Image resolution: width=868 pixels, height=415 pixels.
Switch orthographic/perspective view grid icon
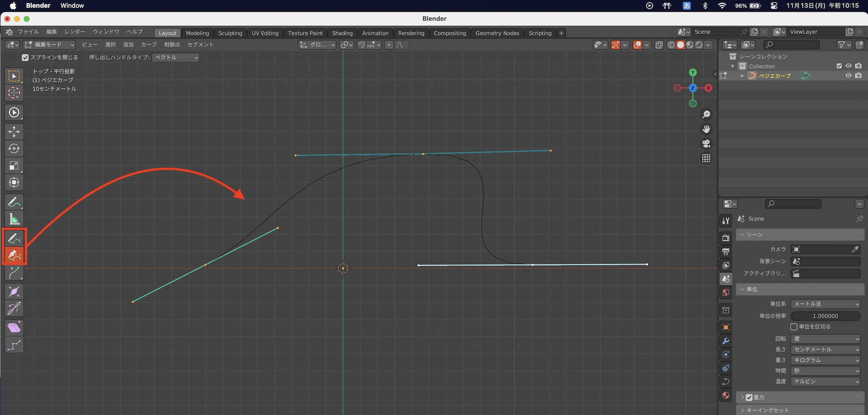tap(706, 158)
